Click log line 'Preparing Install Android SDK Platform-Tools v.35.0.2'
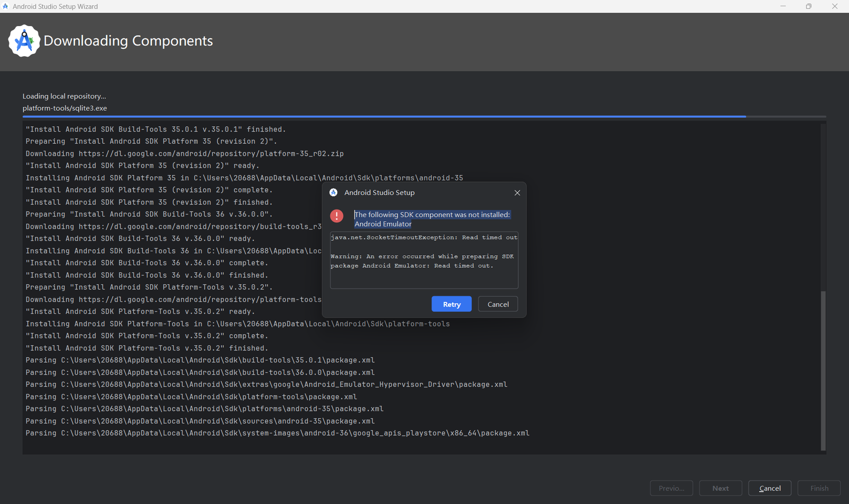849x504 pixels. pos(149,288)
